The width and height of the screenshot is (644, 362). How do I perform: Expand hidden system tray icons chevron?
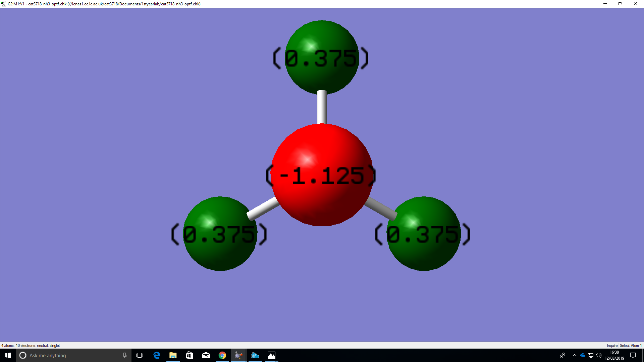[x=575, y=355]
